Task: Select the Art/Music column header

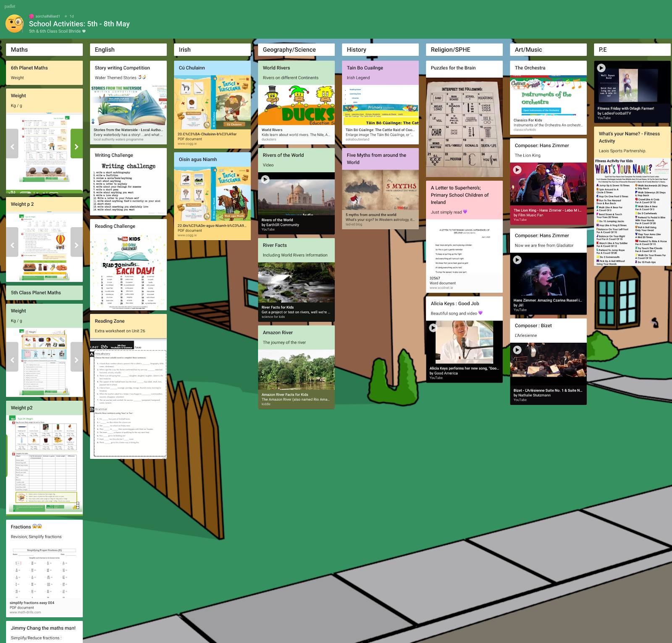Action: tap(548, 50)
